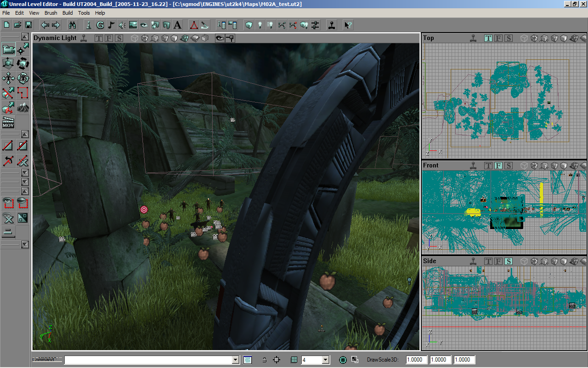Open the Build menu

[68, 13]
